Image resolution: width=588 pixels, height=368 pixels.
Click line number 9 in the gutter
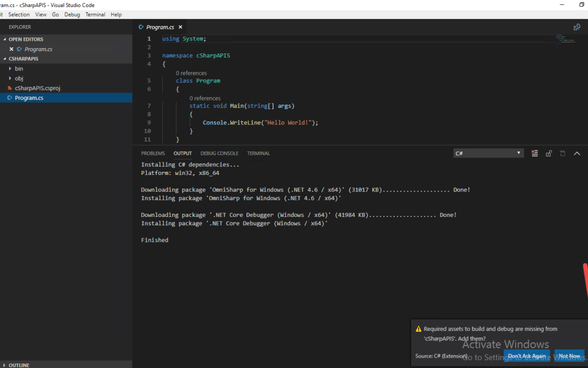[x=149, y=123]
